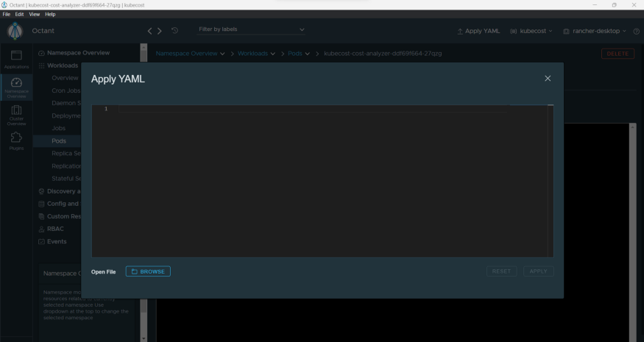Click the BROWSE button to open file
Viewport: 644px width, 342px height.
pyautogui.click(x=148, y=271)
